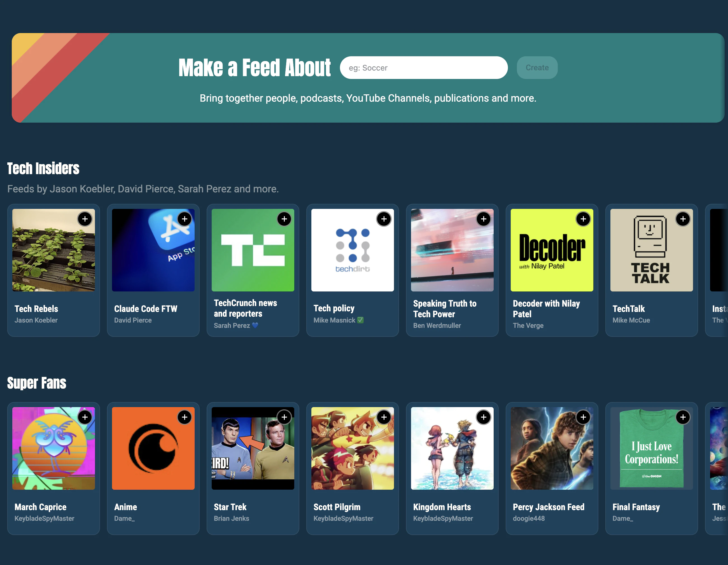Image resolution: width=728 pixels, height=565 pixels.
Task: Open the Anime feed by Dame_
Action: [153, 448]
